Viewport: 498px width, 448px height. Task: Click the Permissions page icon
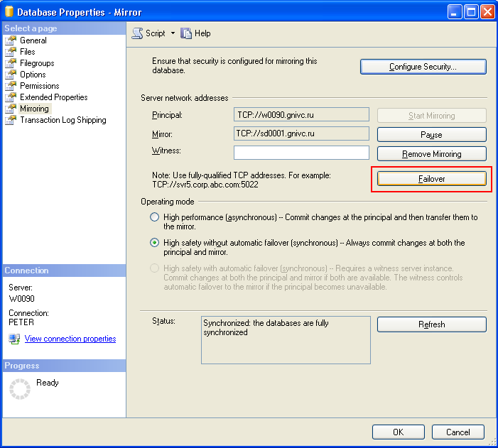click(11, 86)
